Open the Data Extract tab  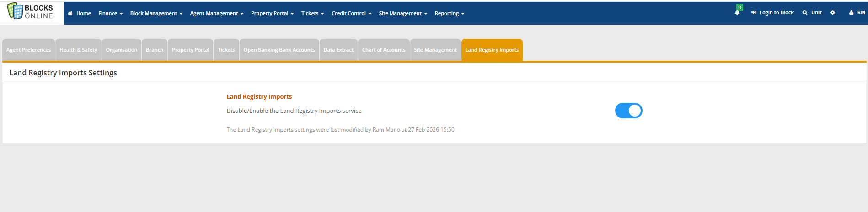(x=338, y=50)
